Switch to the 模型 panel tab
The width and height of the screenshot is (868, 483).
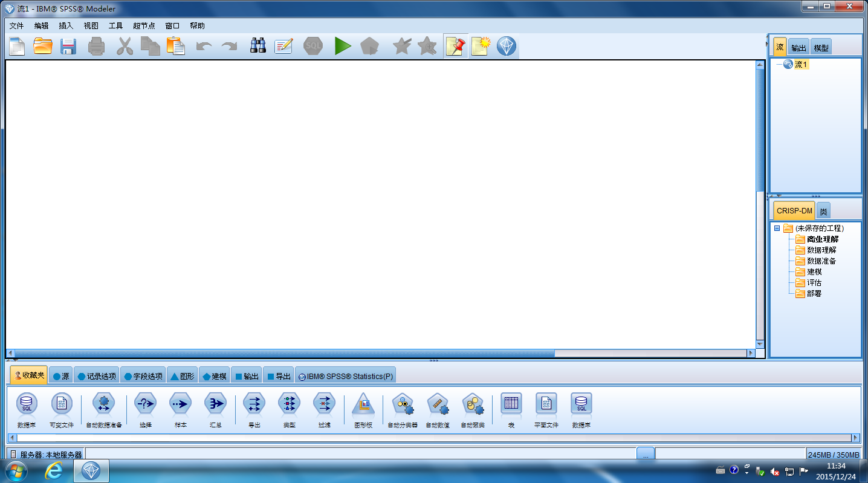pos(821,46)
